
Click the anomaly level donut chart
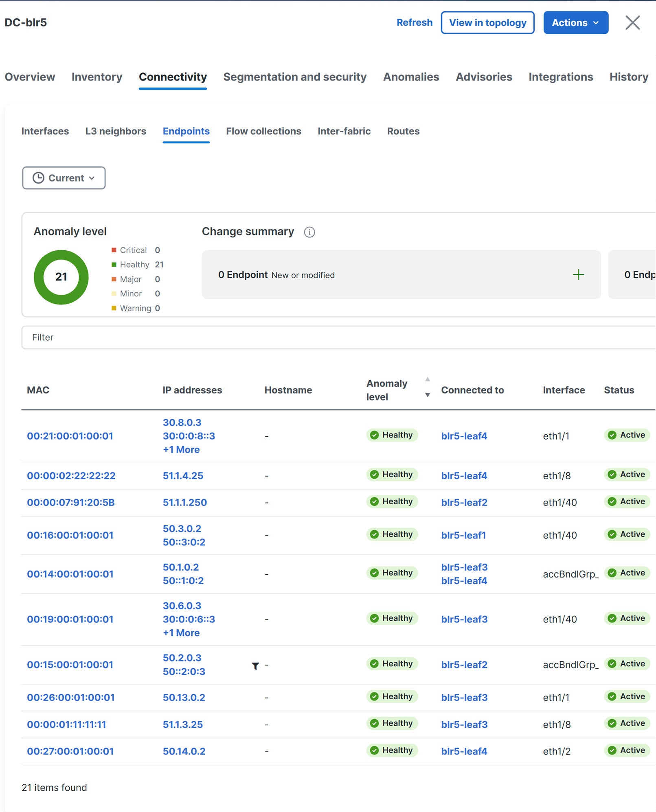(61, 277)
